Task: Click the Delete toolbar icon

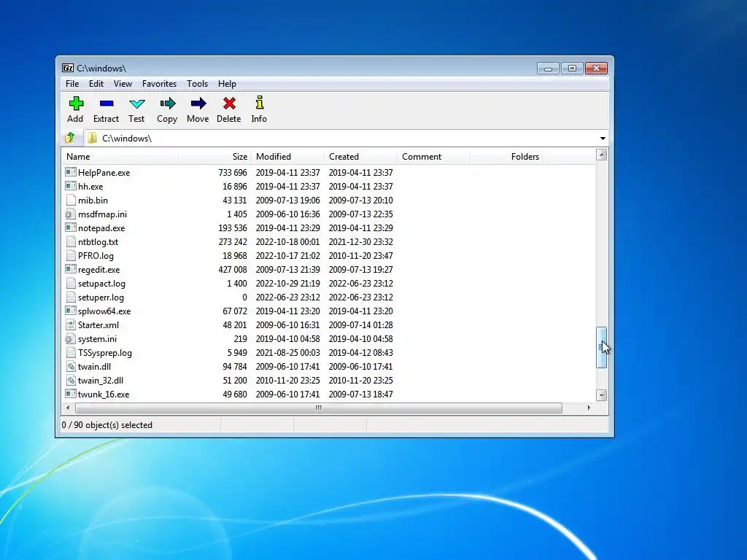Action: click(x=229, y=104)
